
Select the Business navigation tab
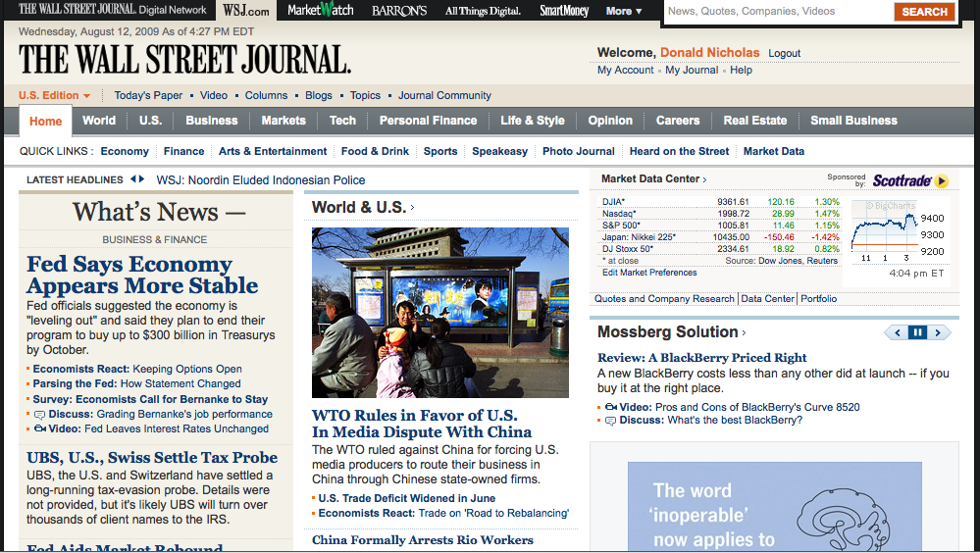point(211,121)
